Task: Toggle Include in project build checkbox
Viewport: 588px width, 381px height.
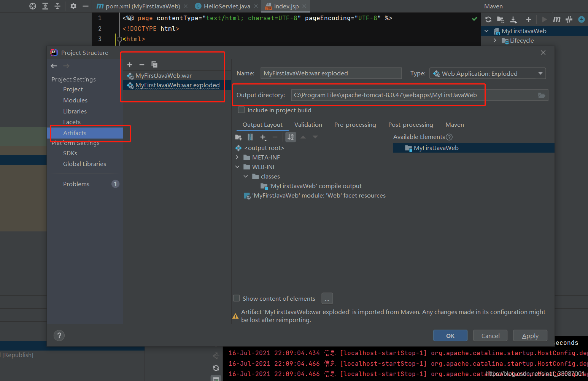Action: point(241,110)
